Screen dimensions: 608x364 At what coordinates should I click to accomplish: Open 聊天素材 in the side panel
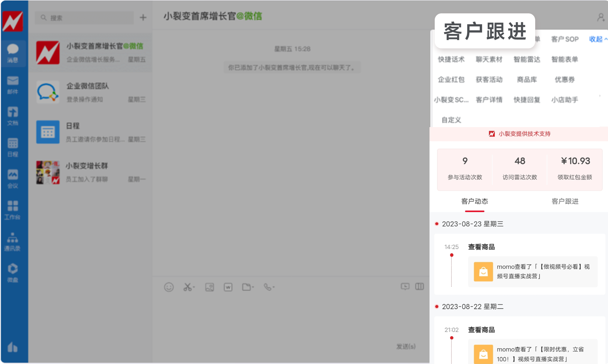point(489,59)
